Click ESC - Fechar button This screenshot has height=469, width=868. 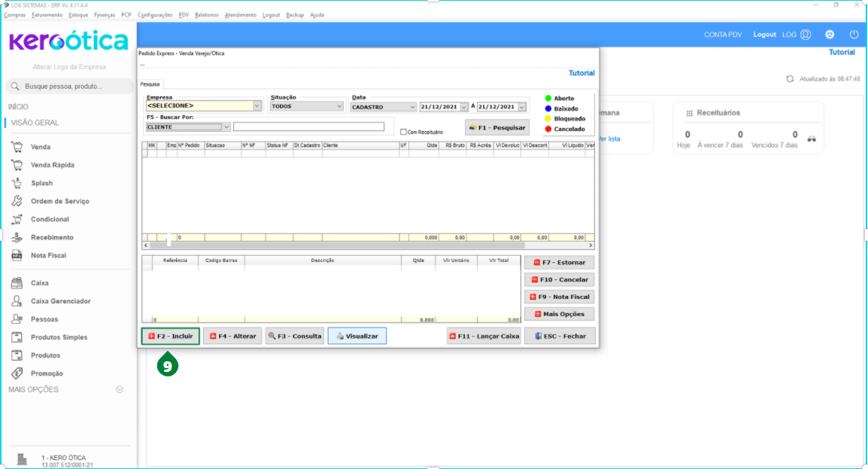click(x=560, y=336)
